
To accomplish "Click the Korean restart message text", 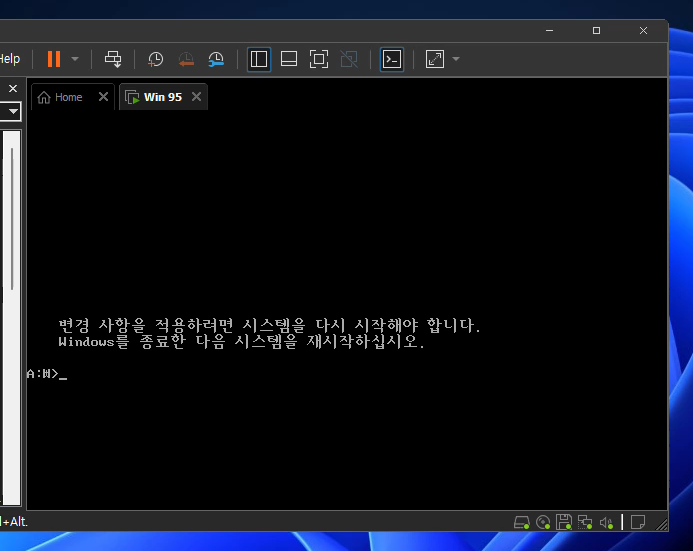I will pyautogui.click(x=269, y=333).
